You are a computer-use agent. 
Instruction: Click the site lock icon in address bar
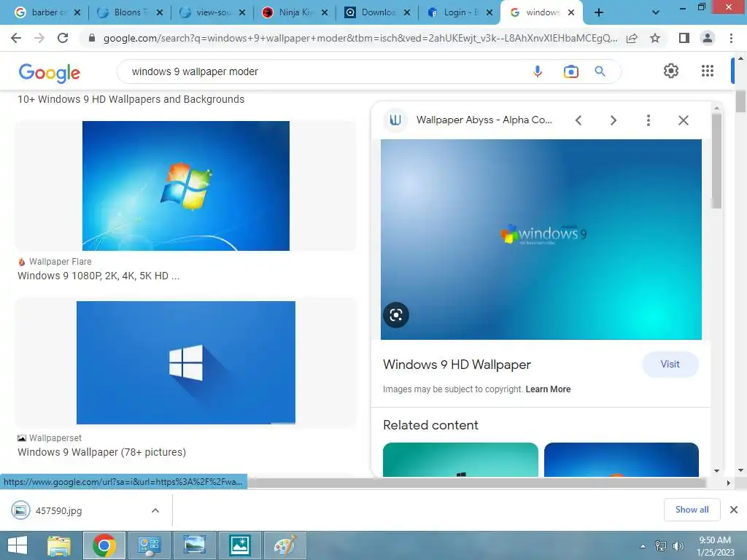[x=92, y=38]
